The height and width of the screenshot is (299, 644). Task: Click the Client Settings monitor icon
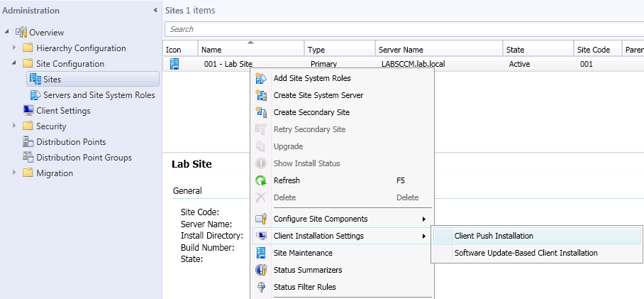point(28,110)
